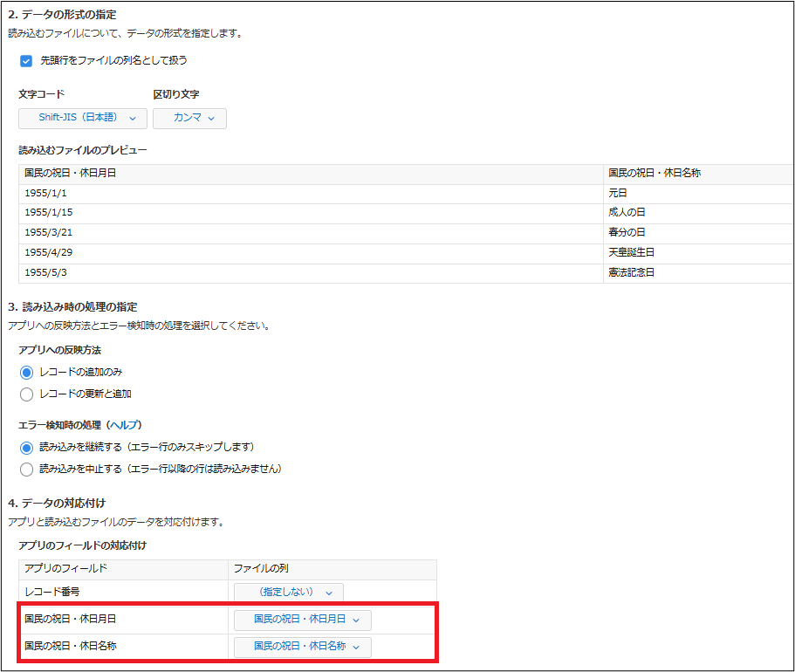The image size is (795, 672).
Task: Select the "レコードの更新と追加" radio button
Action: pos(26,394)
